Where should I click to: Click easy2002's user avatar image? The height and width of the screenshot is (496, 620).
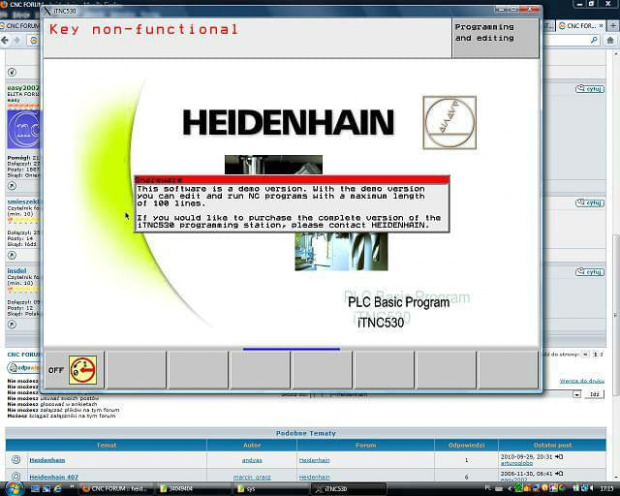click(23, 129)
